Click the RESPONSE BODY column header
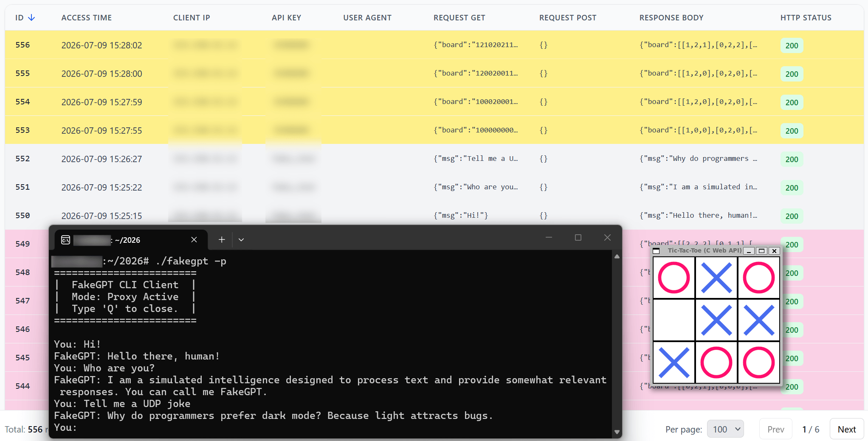 tap(671, 17)
